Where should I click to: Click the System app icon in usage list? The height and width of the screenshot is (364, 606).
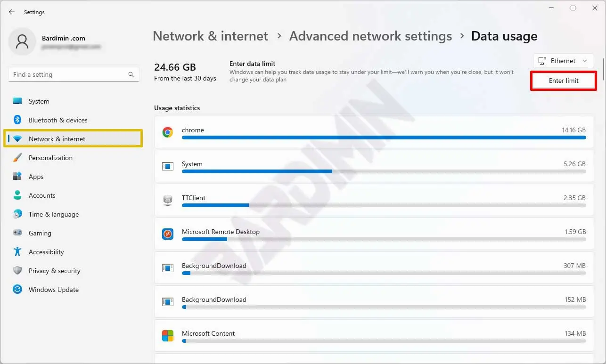coord(167,166)
